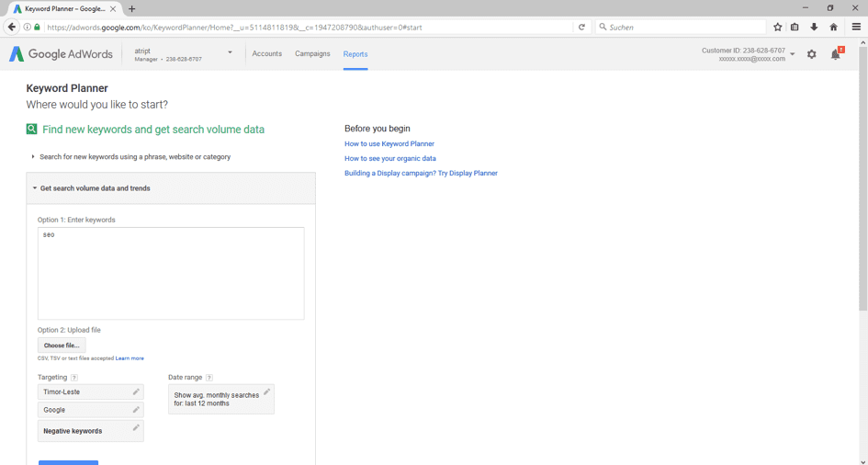Image resolution: width=868 pixels, height=465 pixels.
Task: Open Learn more about accepted file types
Action: [130, 358]
